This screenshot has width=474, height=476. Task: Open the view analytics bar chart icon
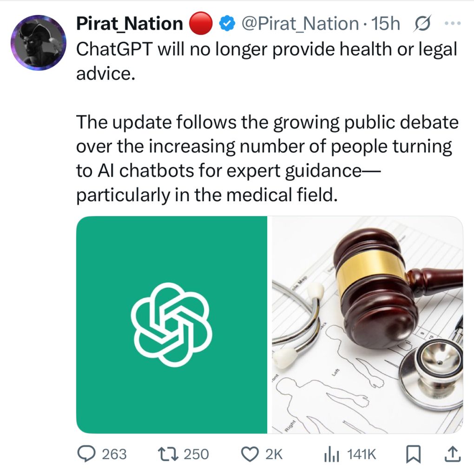(332, 454)
